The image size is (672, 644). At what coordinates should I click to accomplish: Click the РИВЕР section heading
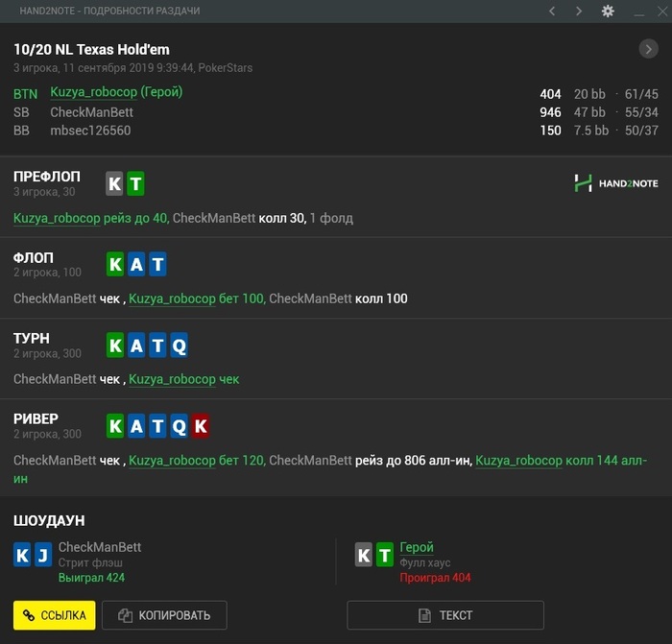click(x=36, y=418)
